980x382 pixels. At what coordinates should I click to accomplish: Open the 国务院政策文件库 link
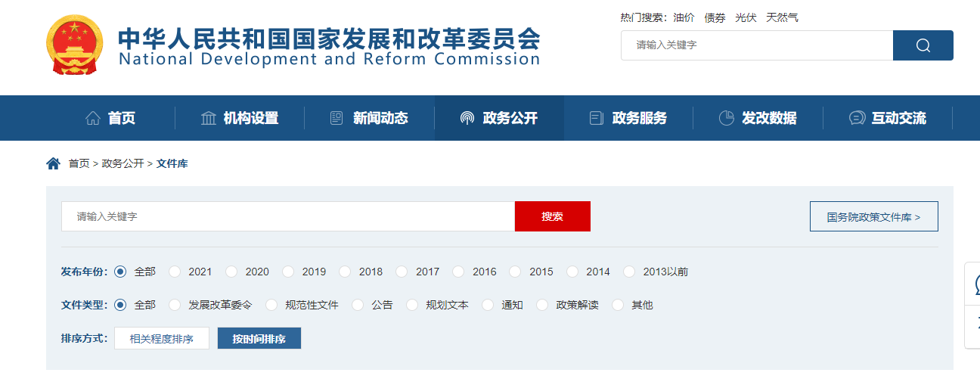point(873,216)
